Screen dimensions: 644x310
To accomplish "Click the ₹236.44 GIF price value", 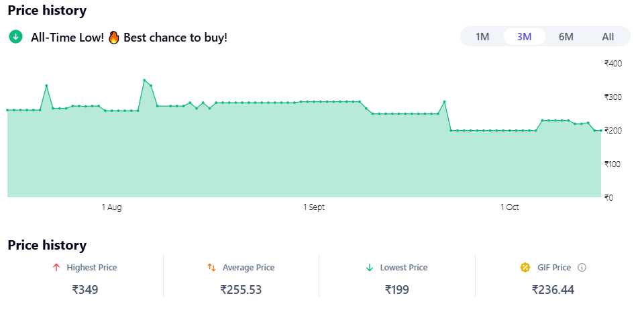I will (x=553, y=290).
